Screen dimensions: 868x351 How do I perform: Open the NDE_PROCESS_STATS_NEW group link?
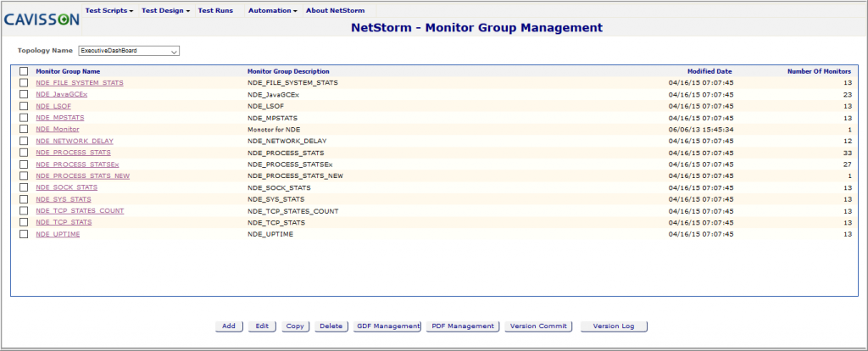(83, 176)
